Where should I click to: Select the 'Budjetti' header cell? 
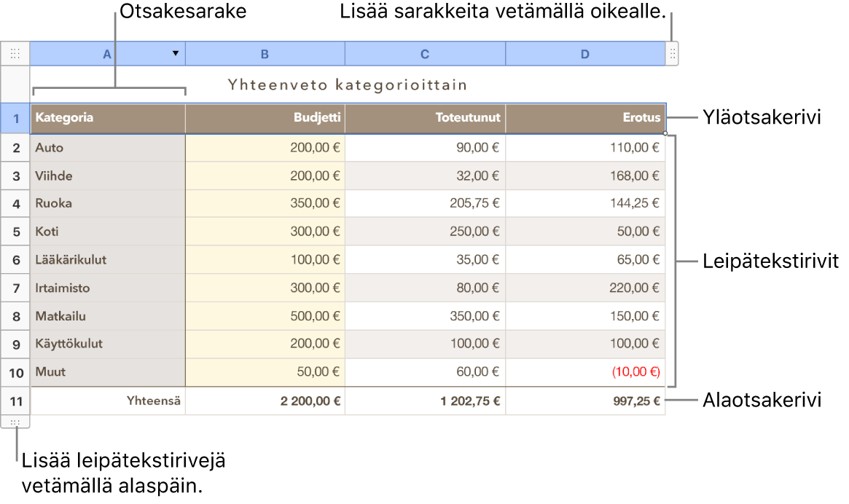[265, 118]
